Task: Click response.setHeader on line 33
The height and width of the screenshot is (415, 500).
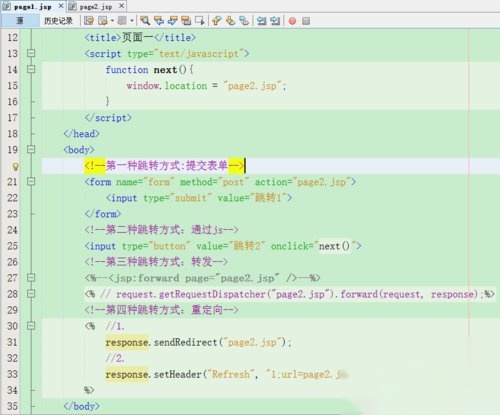Action: 154,374
